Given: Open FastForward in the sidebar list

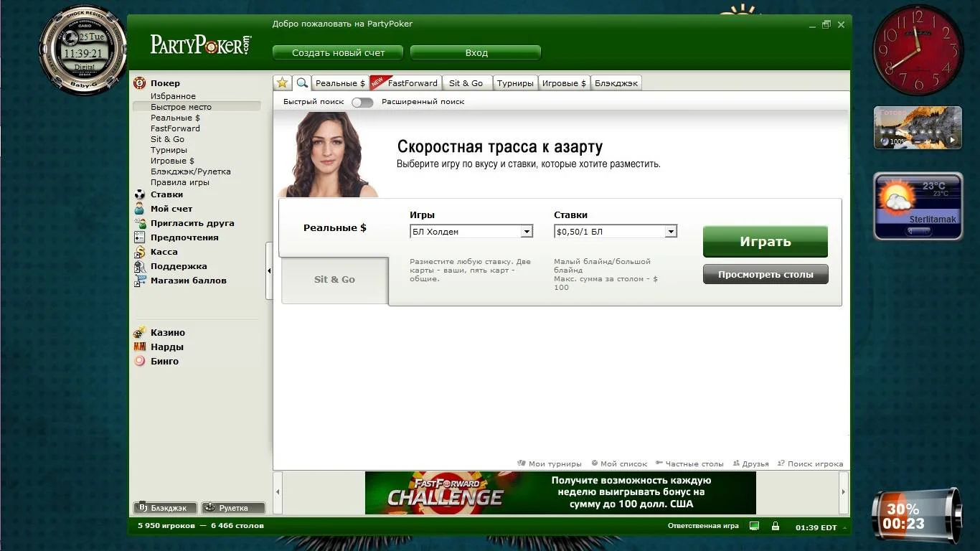Looking at the screenshot, I should coord(175,128).
